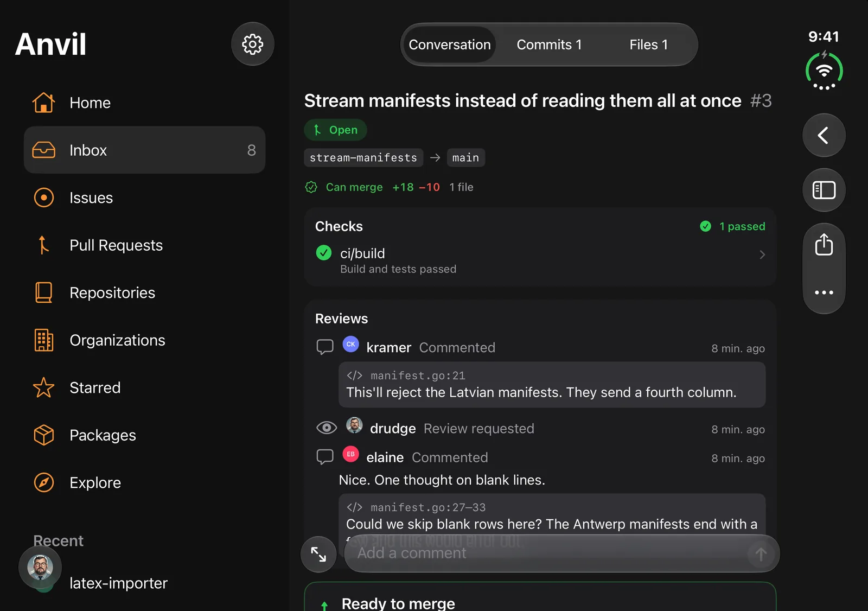Click drudge's avatar photo
868x611 pixels.
pyautogui.click(x=354, y=425)
